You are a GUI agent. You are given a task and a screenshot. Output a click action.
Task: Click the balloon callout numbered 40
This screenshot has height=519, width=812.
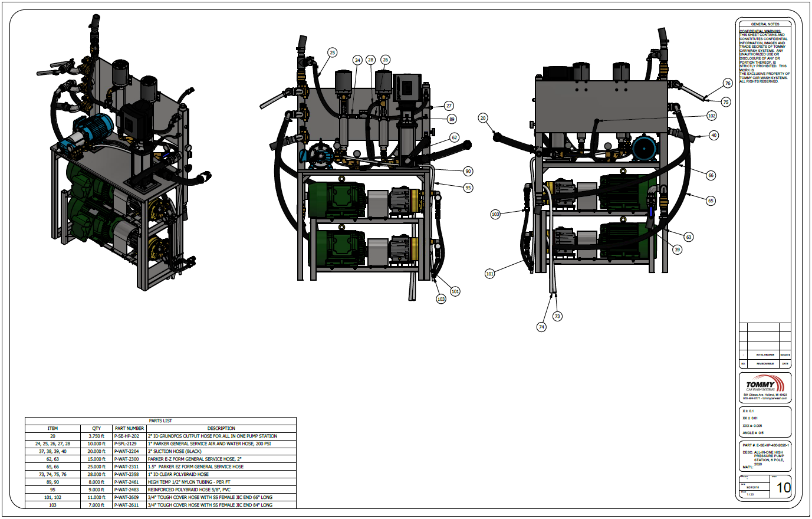point(714,135)
